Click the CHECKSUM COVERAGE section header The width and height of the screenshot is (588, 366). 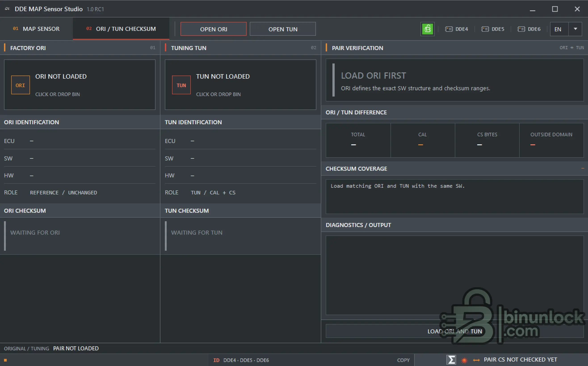coord(455,168)
